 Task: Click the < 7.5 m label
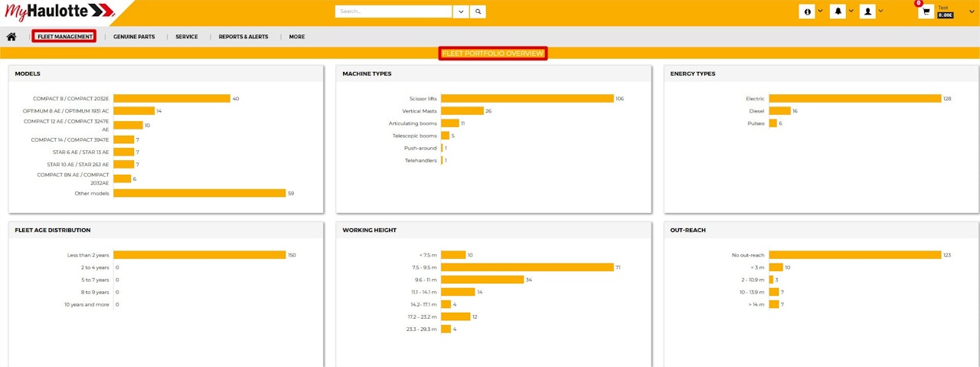[x=429, y=255]
